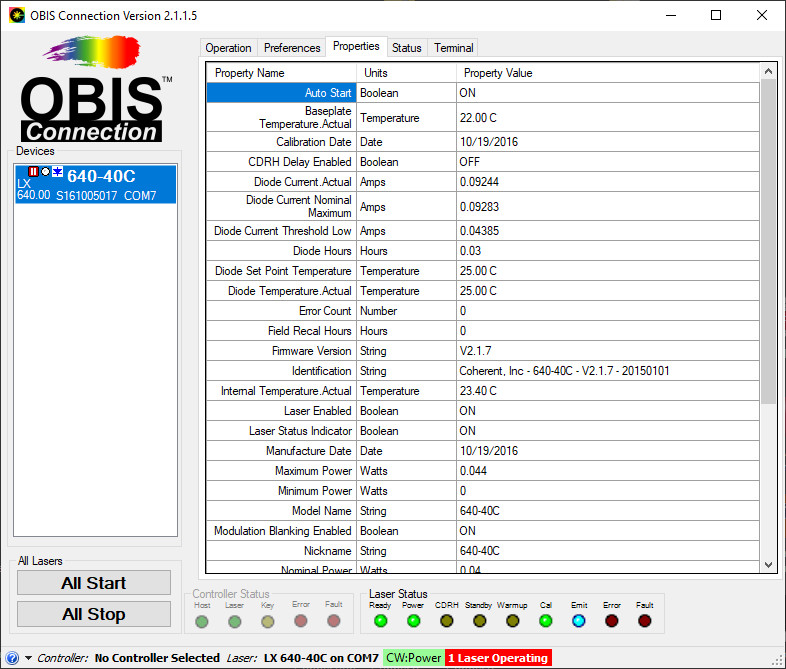This screenshot has height=669, width=786.
Task: Click the blue laser emission icon on device
Action: 57,172
